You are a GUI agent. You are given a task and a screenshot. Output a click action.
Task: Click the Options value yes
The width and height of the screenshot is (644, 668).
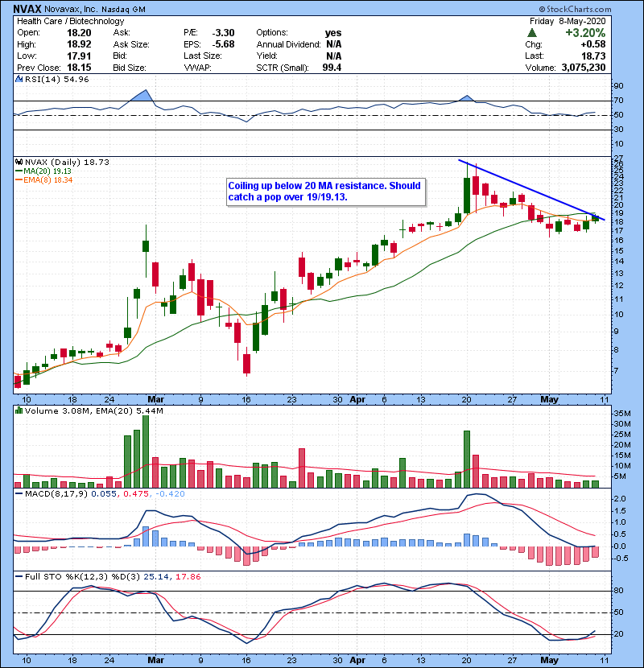[x=333, y=33]
